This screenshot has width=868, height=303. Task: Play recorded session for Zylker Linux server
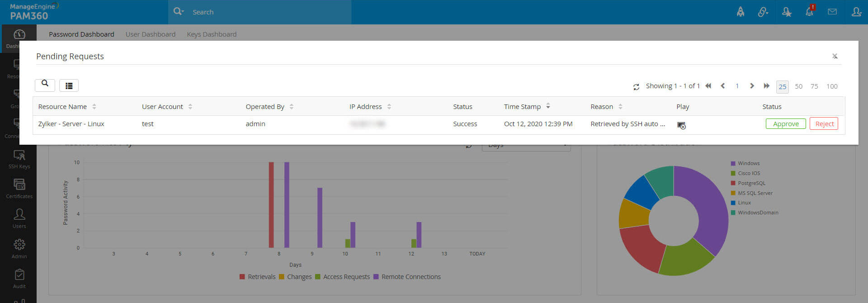coord(681,125)
